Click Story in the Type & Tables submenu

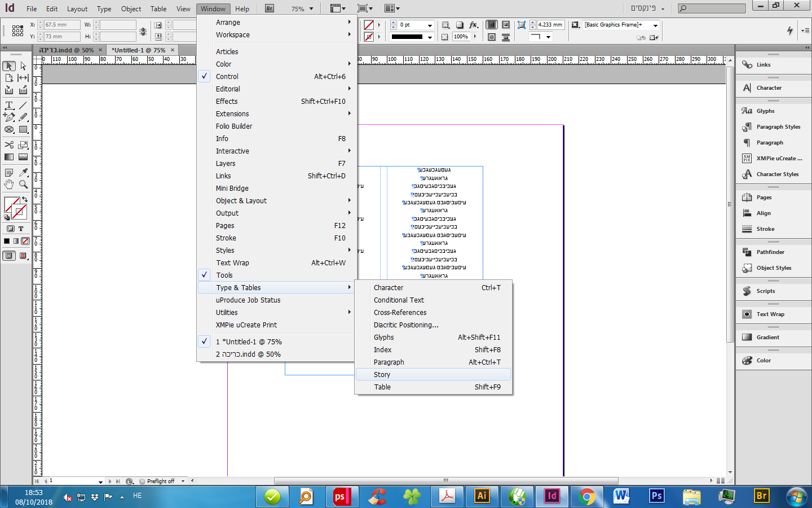(x=382, y=375)
